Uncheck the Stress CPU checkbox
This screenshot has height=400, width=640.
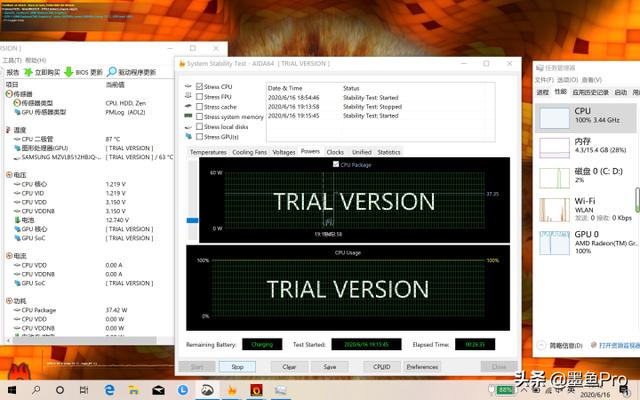point(200,86)
